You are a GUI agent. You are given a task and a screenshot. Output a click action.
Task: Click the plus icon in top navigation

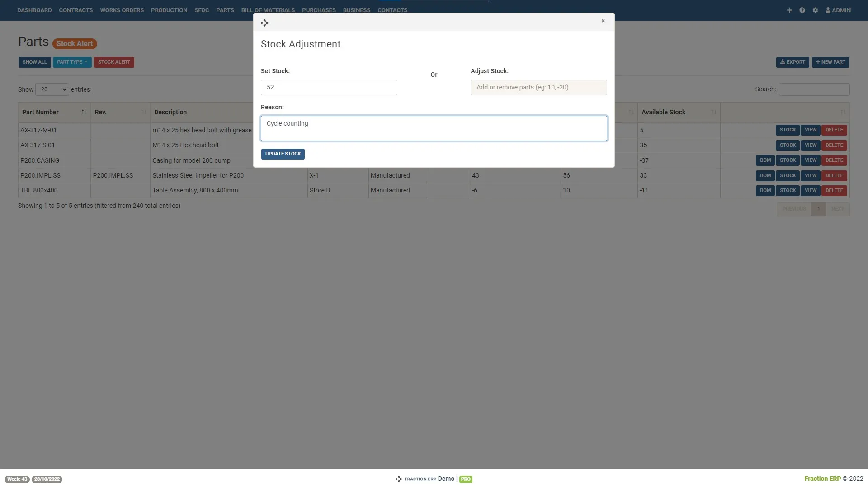[x=789, y=10]
